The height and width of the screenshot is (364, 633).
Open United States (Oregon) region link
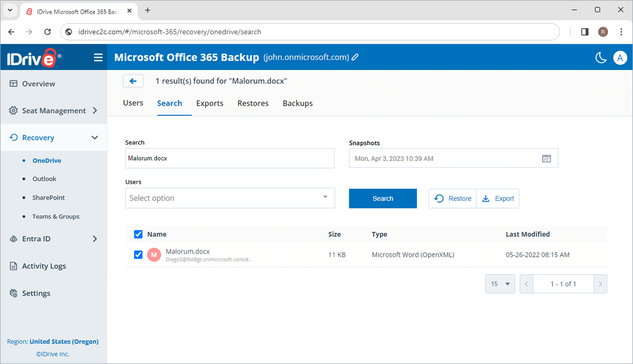coord(64,342)
